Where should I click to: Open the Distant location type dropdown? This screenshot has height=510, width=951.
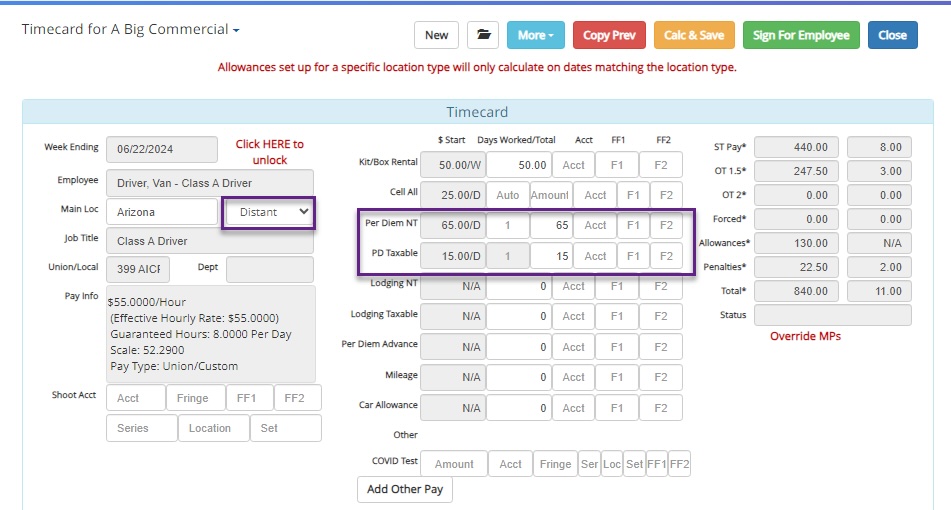tap(269, 212)
